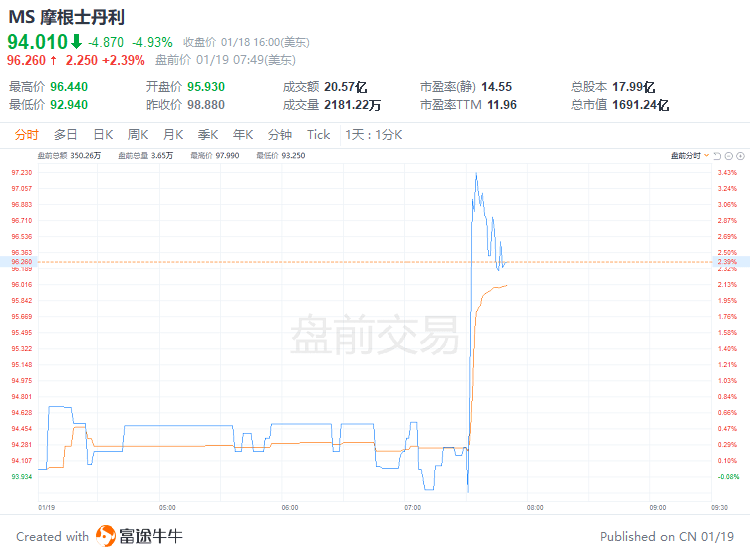Switch to the Tick tab
The width and height of the screenshot is (750, 557).
pyautogui.click(x=318, y=135)
